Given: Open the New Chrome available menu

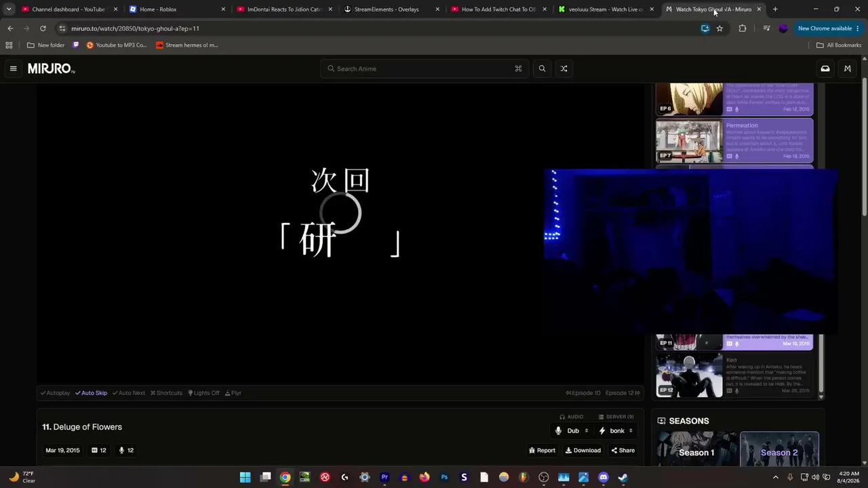Looking at the screenshot, I should [829, 28].
